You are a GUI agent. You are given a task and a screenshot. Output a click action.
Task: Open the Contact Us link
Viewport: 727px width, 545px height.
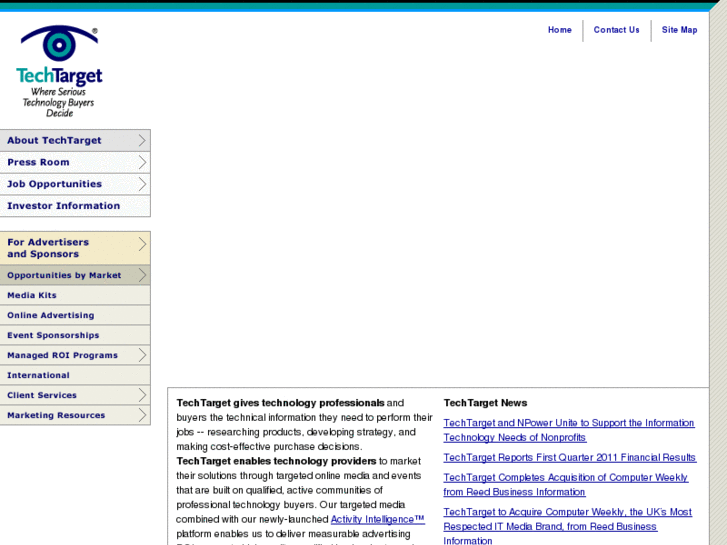coord(616,30)
